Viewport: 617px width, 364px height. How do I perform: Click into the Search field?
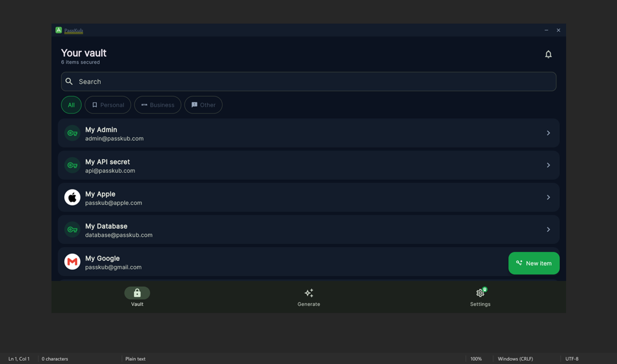pos(309,82)
